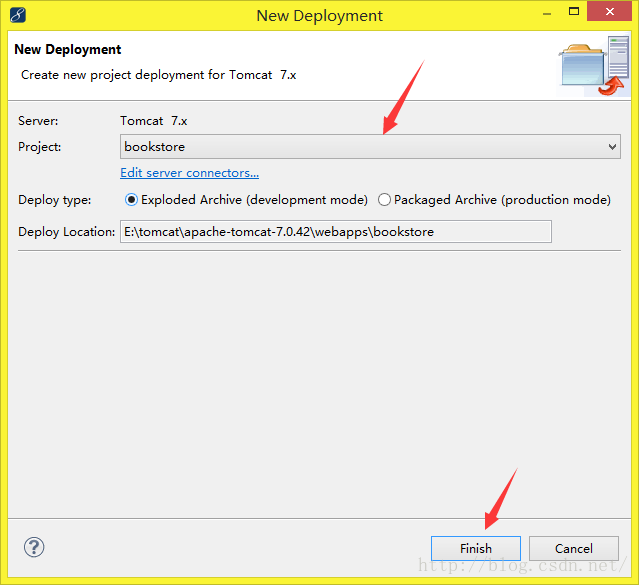
Task: Click the Deploy Location path field
Action: [x=336, y=232]
